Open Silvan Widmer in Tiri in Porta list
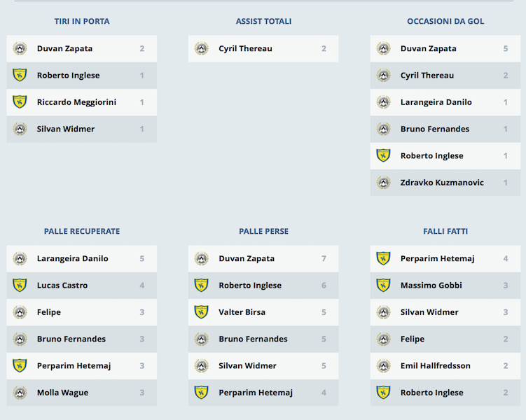 point(65,129)
